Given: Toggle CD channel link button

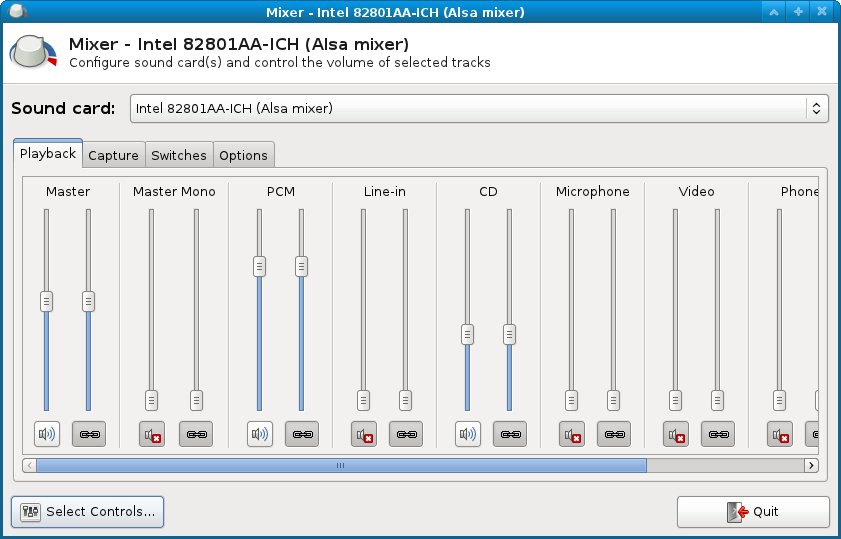Looking at the screenshot, I should (x=510, y=434).
